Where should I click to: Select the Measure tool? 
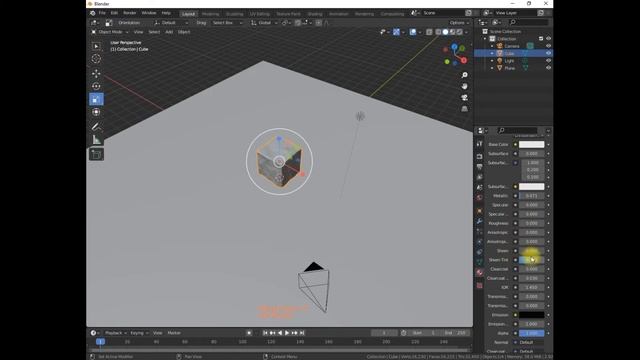coord(96,139)
